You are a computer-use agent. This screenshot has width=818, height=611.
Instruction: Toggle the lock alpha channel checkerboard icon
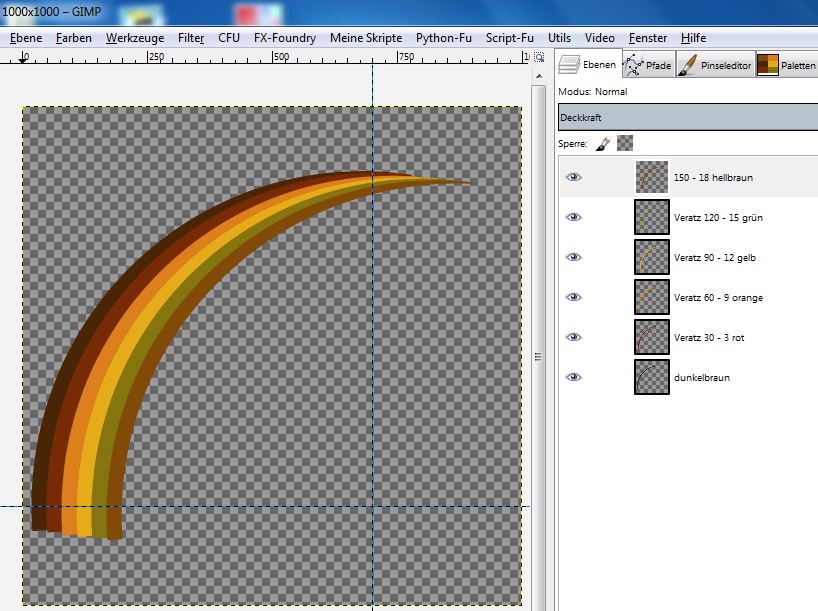(625, 143)
